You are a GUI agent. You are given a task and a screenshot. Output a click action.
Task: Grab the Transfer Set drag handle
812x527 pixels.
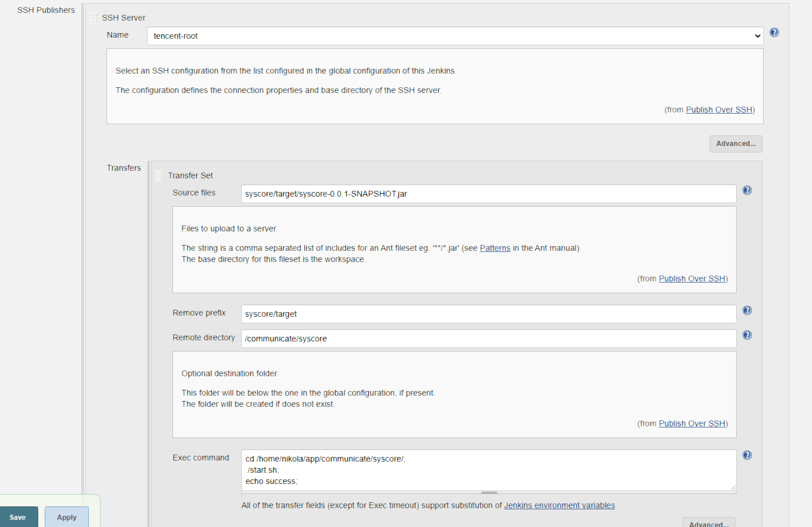coord(159,175)
